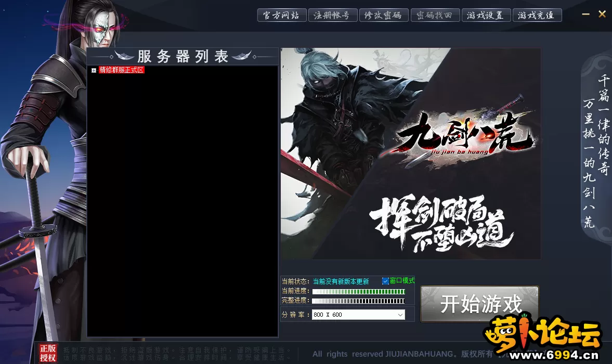Click 密码找回 password recovery button
This screenshot has width=612, height=364.
(435, 15)
